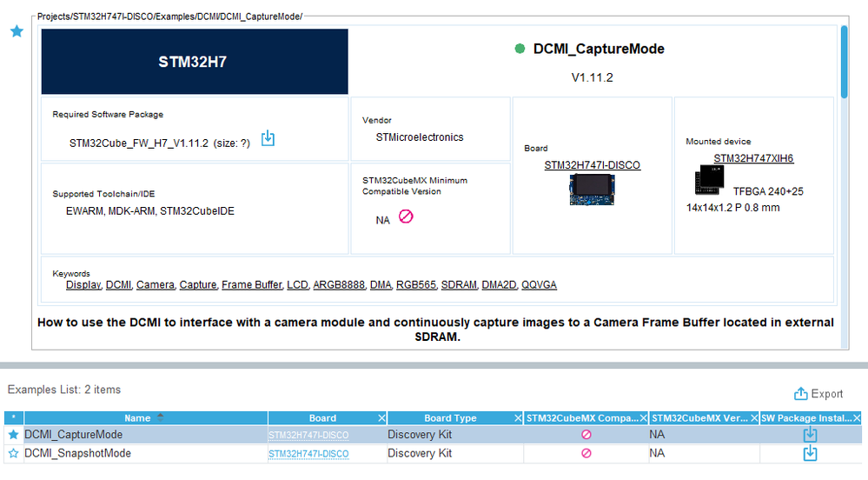Sort examples by the Name column
This screenshot has height=480, width=868.
click(x=146, y=418)
